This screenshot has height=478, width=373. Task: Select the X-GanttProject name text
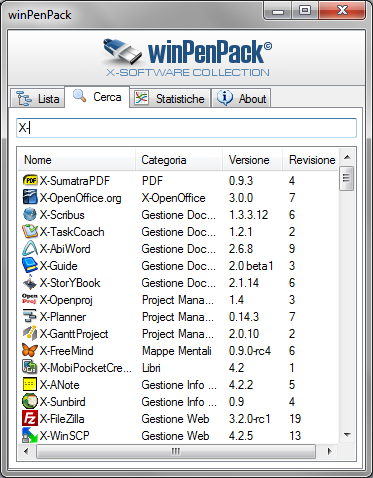74,334
